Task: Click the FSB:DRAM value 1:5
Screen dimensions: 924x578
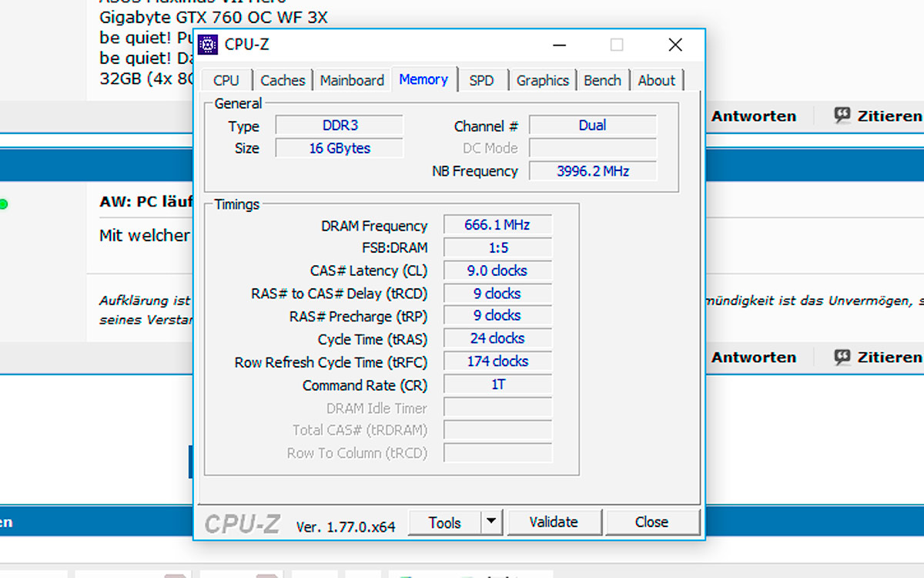Action: [497, 248]
